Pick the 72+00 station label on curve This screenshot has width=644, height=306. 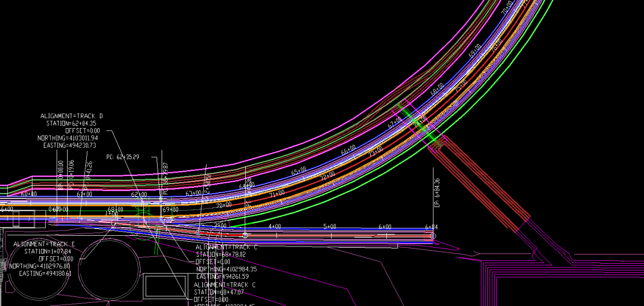(327, 176)
